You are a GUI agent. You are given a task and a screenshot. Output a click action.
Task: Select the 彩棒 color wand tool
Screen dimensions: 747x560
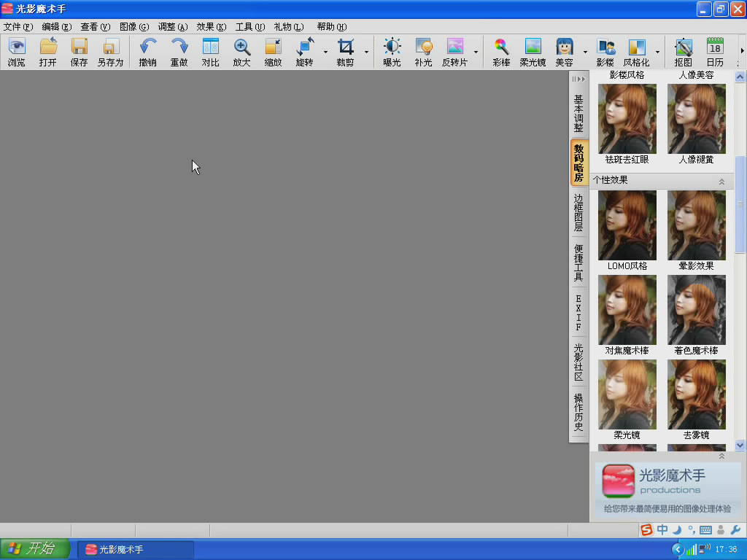click(x=501, y=52)
